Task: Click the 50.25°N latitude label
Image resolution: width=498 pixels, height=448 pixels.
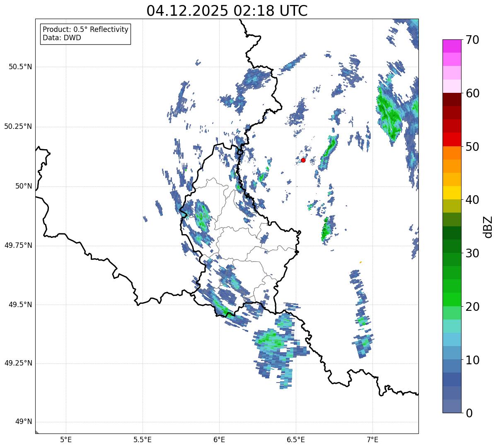Action: pos(18,126)
